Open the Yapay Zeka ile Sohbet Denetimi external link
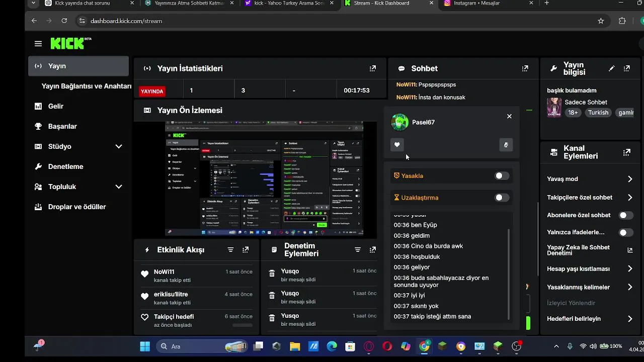 coord(630,250)
